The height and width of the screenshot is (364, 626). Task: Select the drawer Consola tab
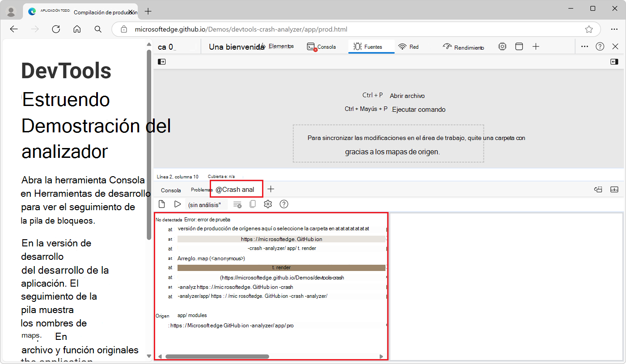171,190
